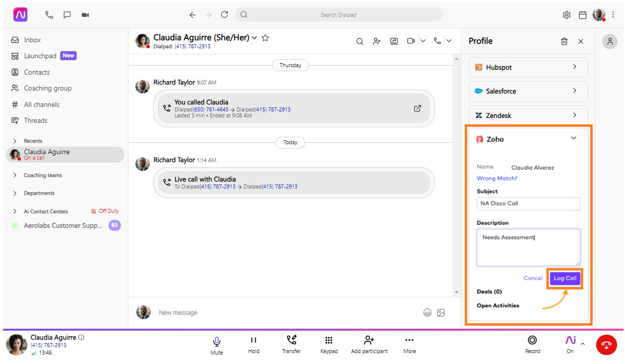Viewport: 625px width, 364px height.
Task: Click the screen share icon in header
Action: 394,41
